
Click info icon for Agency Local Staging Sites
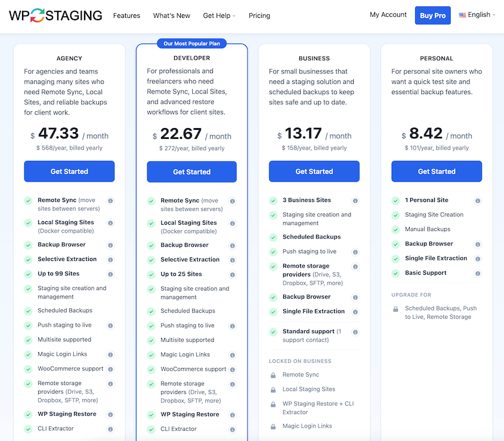pos(110,223)
